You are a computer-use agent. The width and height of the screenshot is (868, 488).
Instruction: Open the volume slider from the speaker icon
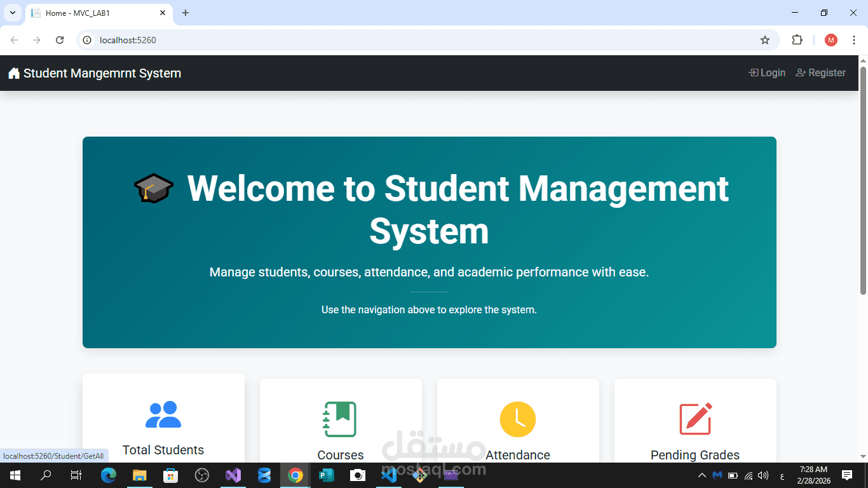click(763, 475)
